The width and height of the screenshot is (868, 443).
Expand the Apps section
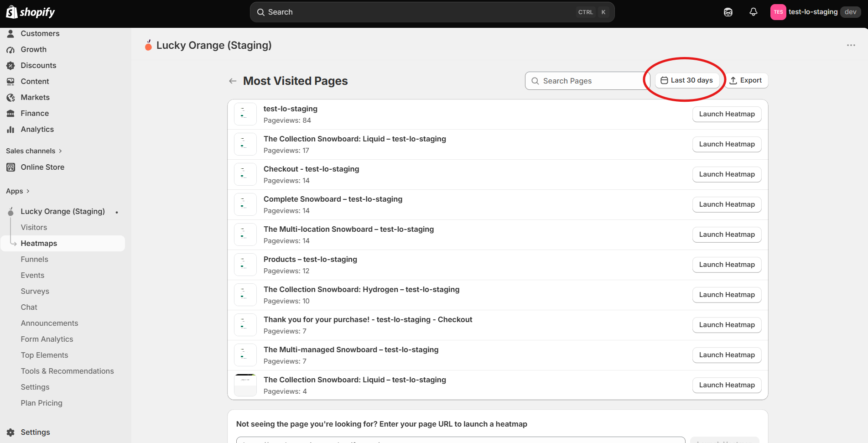[x=18, y=191]
